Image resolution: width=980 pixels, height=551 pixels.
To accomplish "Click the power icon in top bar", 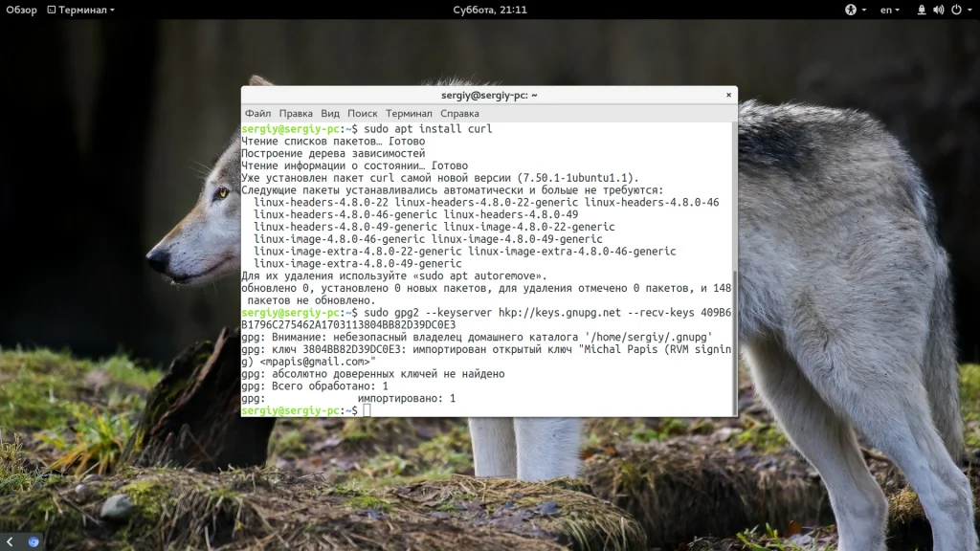I will pos(956,10).
